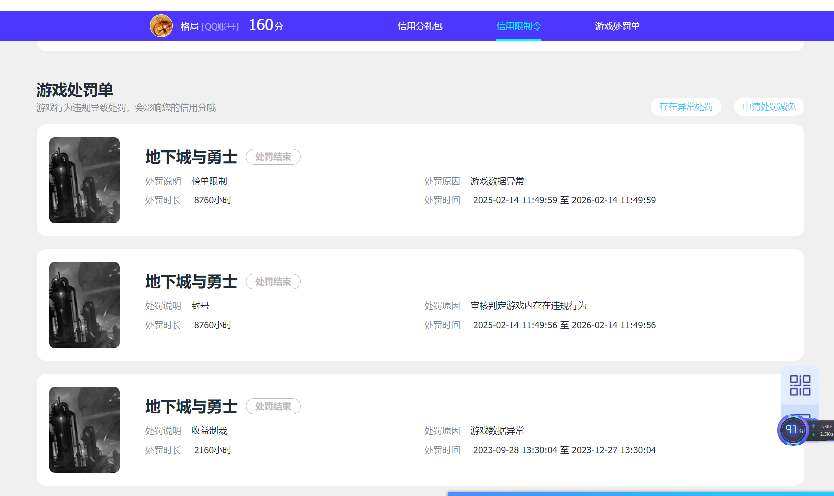
Task: Click 地下城与勇士 title in the 11:49:59 card
Action: click(x=191, y=157)
